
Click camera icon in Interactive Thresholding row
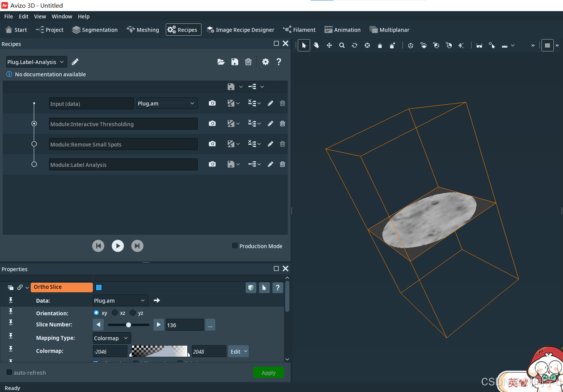point(212,124)
